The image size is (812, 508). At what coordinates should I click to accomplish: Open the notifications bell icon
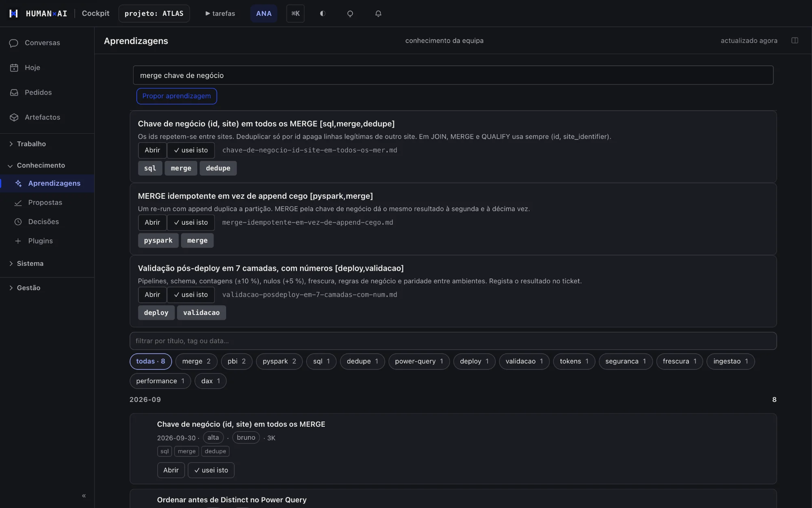pyautogui.click(x=378, y=13)
